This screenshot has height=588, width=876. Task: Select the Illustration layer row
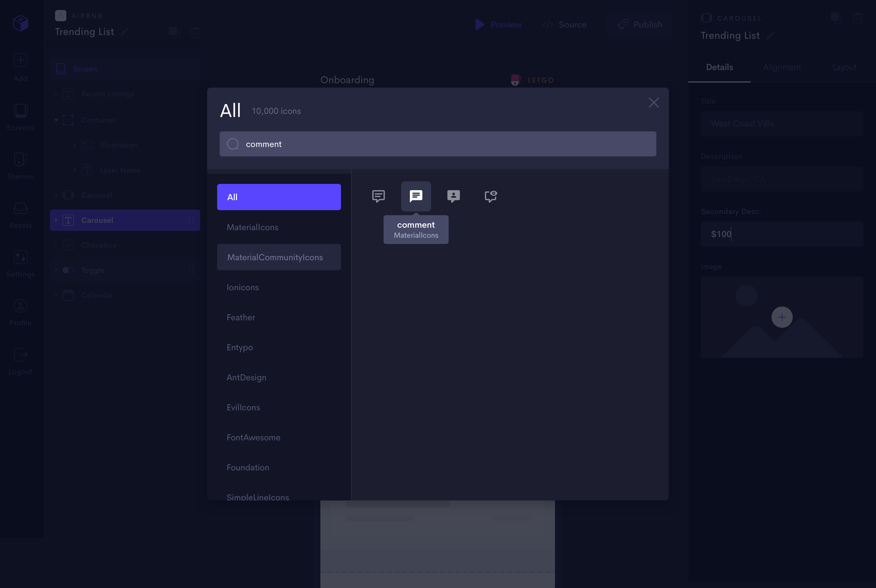[125, 145]
